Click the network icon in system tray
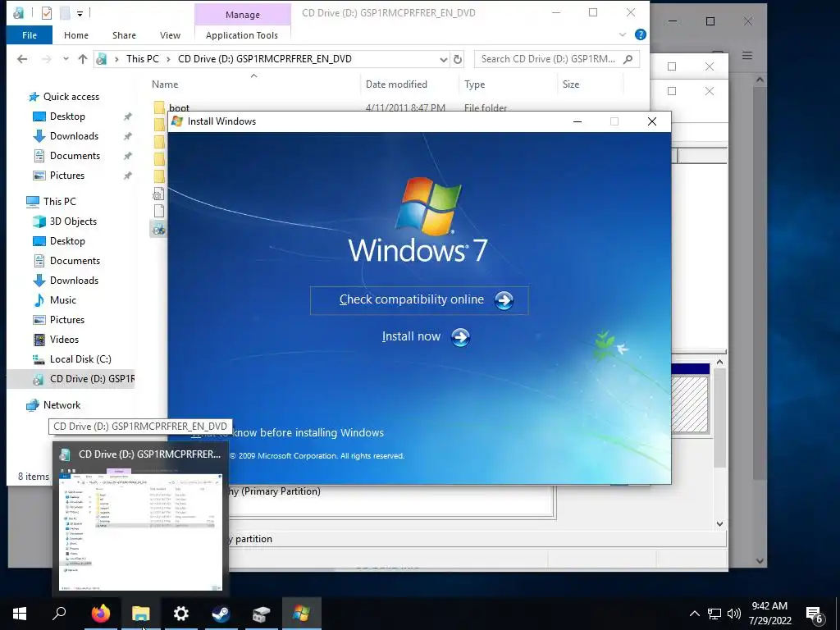Image resolution: width=840 pixels, height=630 pixels. (714, 614)
